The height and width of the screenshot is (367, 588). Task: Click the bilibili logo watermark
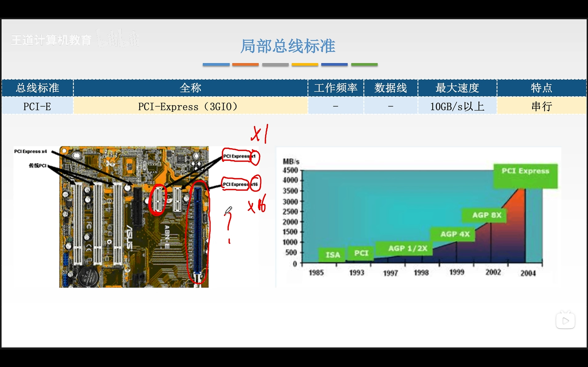pos(118,39)
